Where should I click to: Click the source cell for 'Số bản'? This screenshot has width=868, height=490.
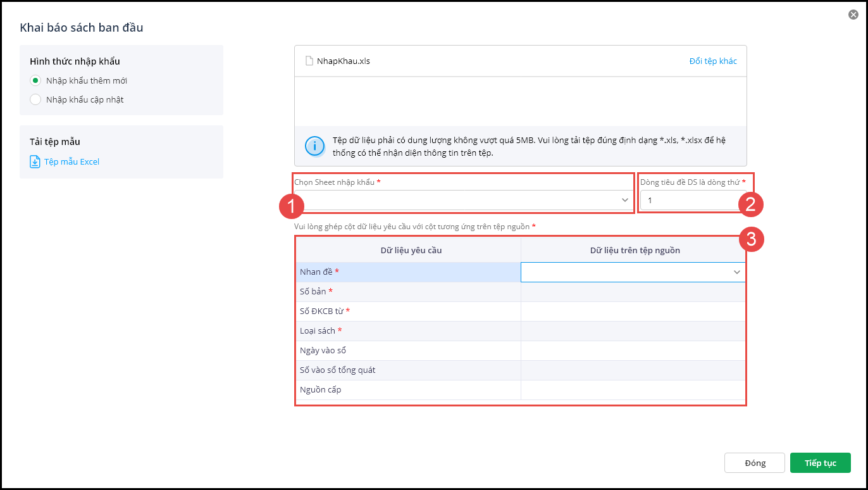pyautogui.click(x=633, y=292)
